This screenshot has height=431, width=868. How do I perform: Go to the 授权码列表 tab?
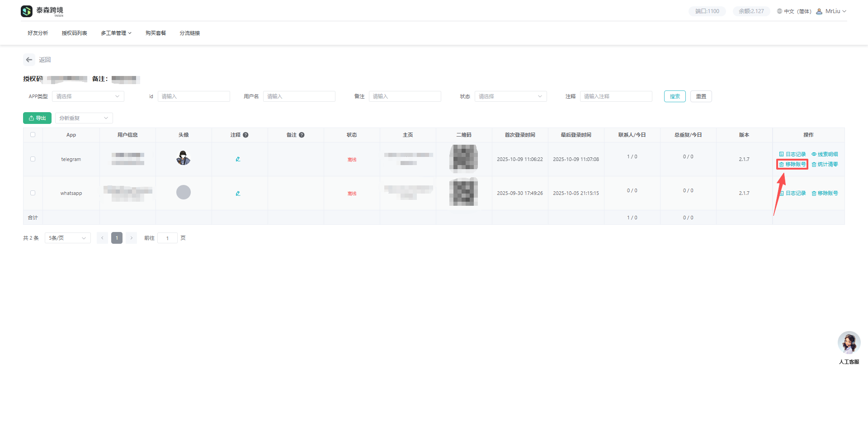74,33
